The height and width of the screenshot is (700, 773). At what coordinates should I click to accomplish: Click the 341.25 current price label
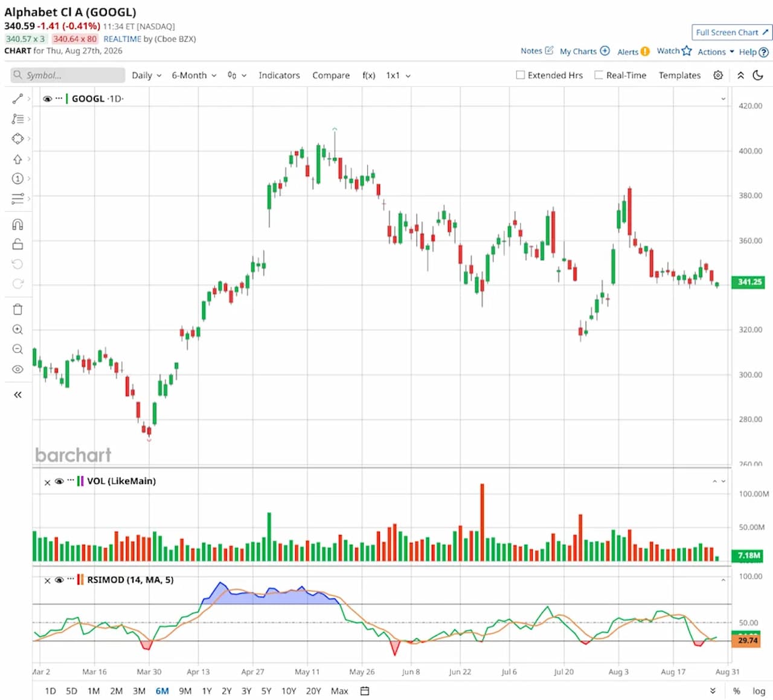(749, 282)
